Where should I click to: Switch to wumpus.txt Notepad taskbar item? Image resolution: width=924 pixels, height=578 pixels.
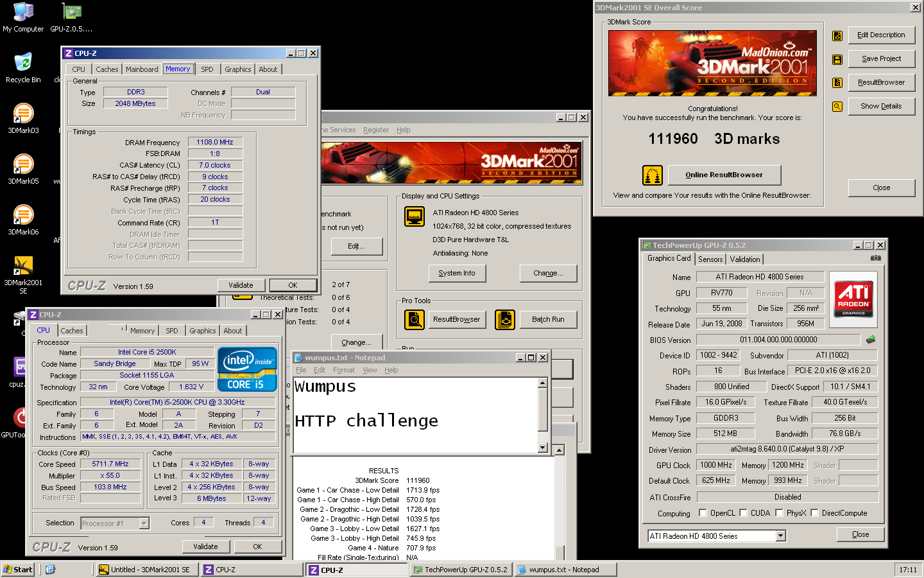pyautogui.click(x=565, y=570)
